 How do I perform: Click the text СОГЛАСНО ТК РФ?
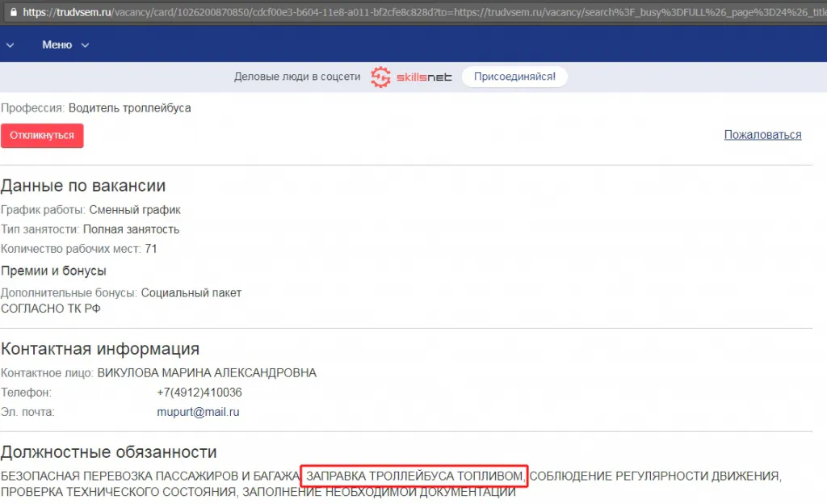pyautogui.click(x=51, y=309)
